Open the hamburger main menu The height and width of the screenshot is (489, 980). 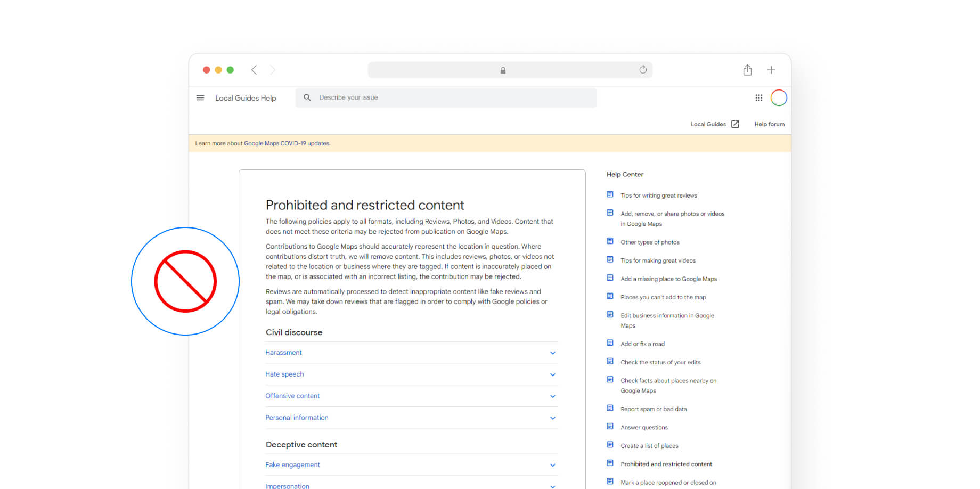200,98
